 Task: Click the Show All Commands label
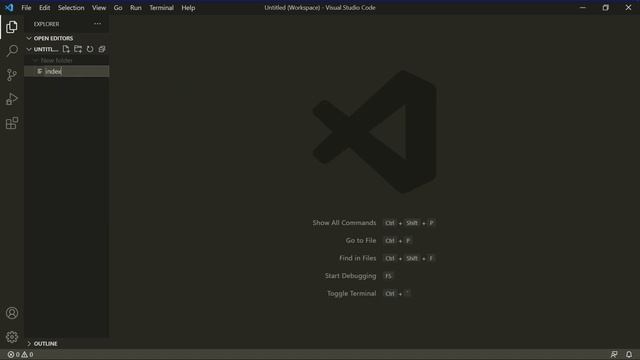pos(344,223)
